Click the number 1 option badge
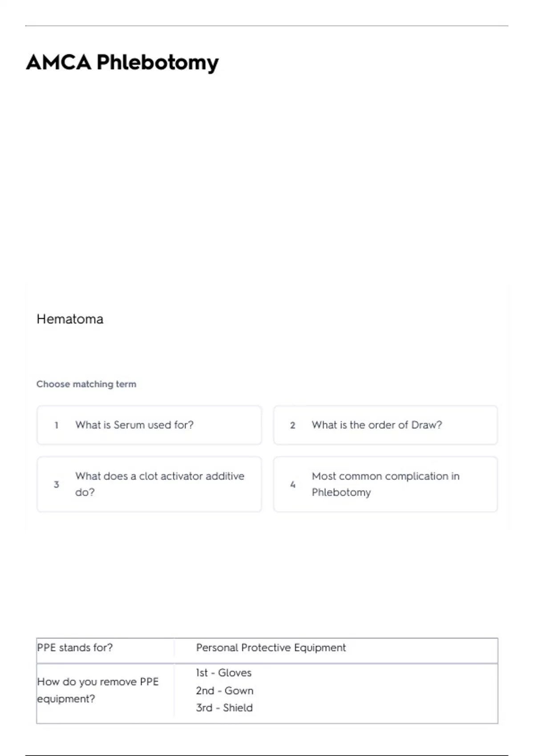 (x=57, y=425)
